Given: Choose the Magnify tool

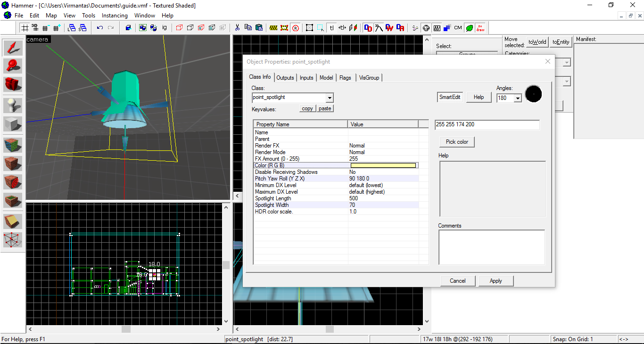Looking at the screenshot, I should (x=13, y=66).
